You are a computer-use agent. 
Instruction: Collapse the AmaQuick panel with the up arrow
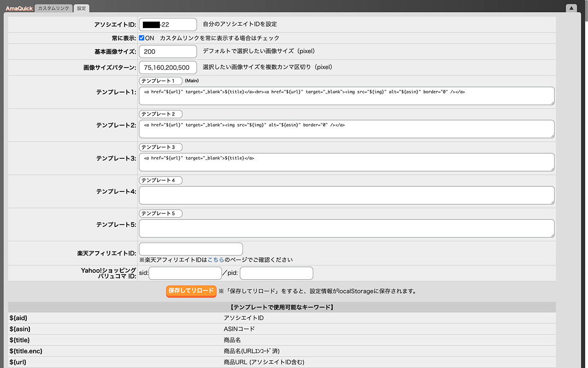(571, 8)
